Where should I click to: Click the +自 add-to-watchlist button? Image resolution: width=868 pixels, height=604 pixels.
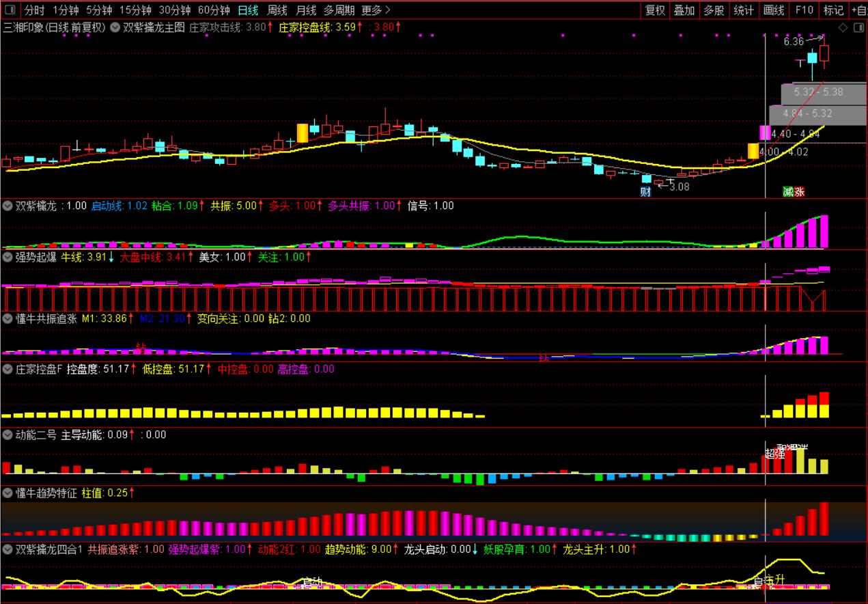(858, 10)
